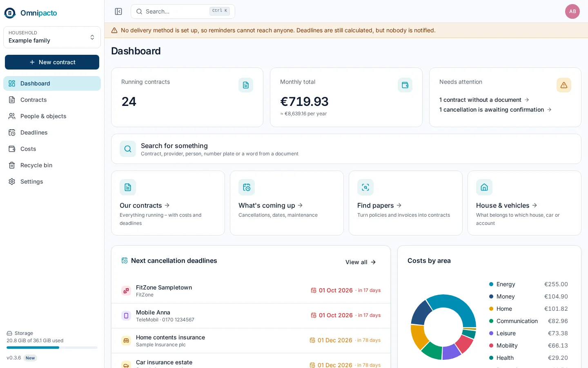Click the Find papers scan icon
Screen dimensions: 588x368
click(365, 187)
